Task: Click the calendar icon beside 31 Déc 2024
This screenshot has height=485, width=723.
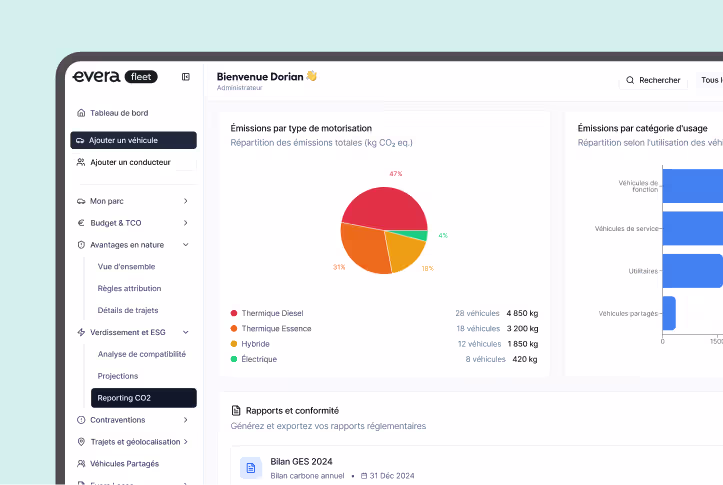Action: point(364,476)
